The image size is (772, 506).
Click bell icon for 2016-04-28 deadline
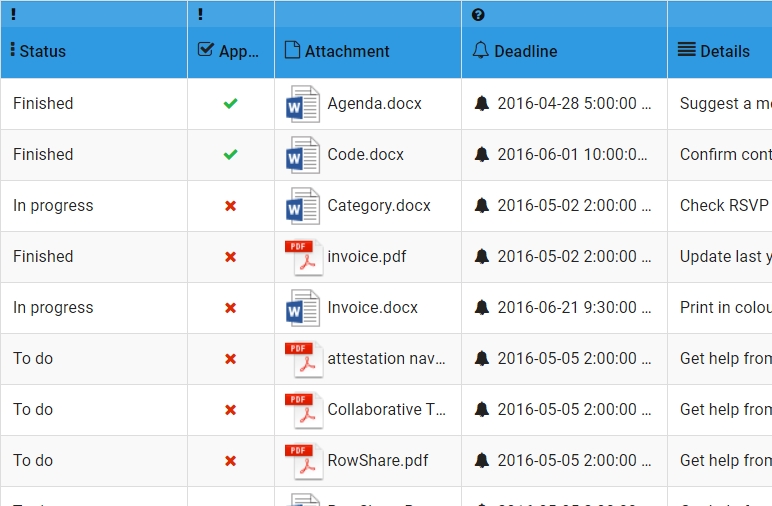coord(482,103)
